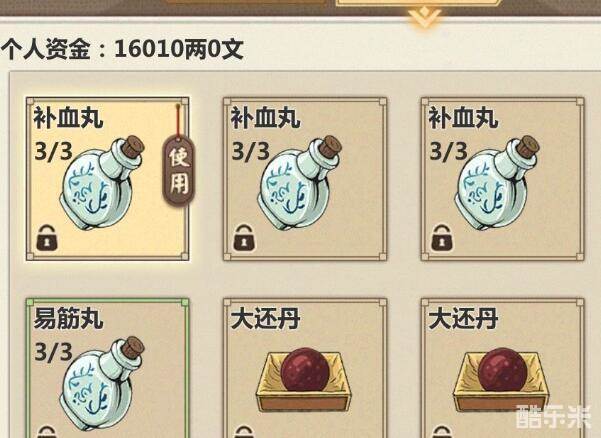Screen dimensions: 601x438
Task: Toggle the lock on right 补血丸 slot
Action: tap(442, 238)
